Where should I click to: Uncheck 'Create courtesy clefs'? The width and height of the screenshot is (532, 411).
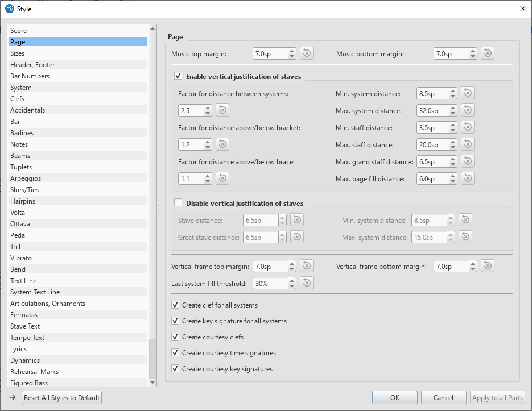(x=175, y=337)
